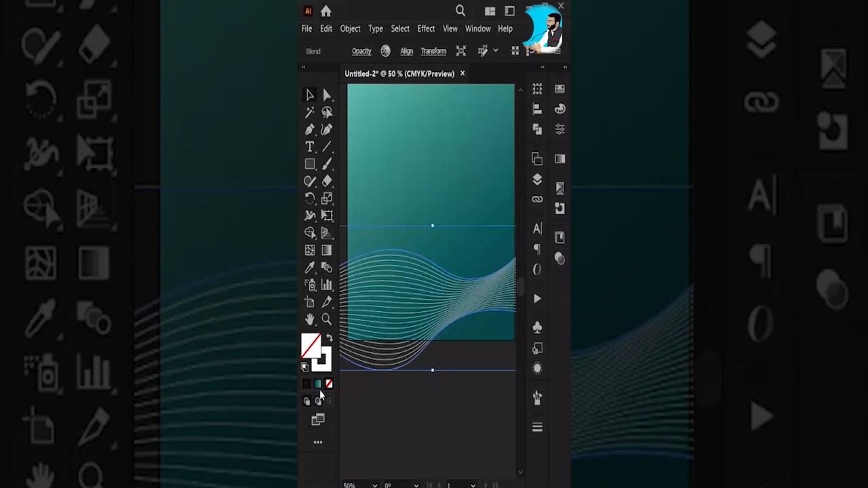Select the Gradient tool
The image size is (868, 488).
(327, 250)
